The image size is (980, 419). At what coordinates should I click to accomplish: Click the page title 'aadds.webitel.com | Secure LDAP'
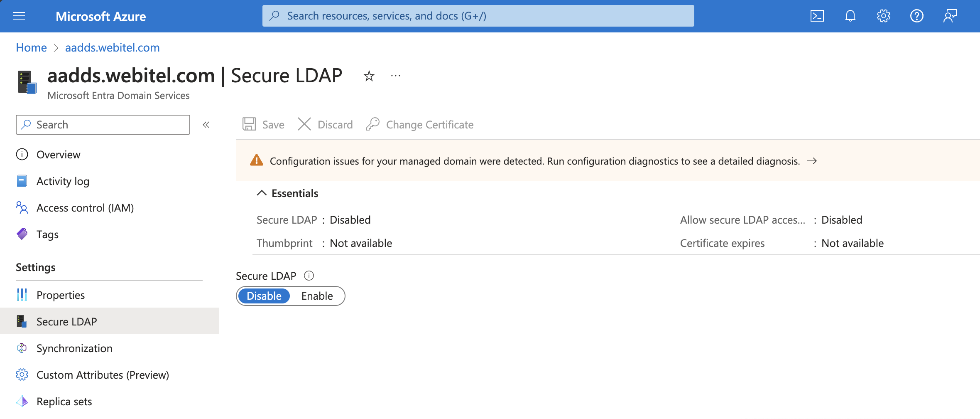[195, 76]
